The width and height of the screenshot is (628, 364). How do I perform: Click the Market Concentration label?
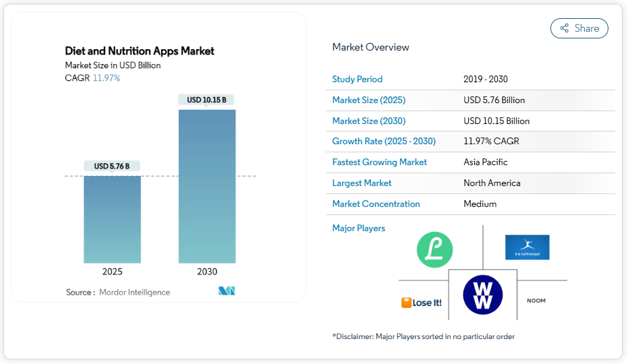(376, 204)
